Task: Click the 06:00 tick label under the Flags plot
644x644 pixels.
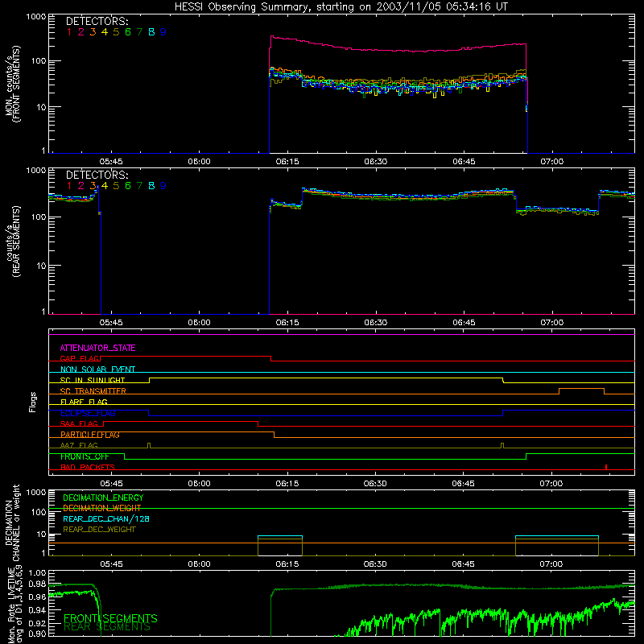Action: click(199, 484)
